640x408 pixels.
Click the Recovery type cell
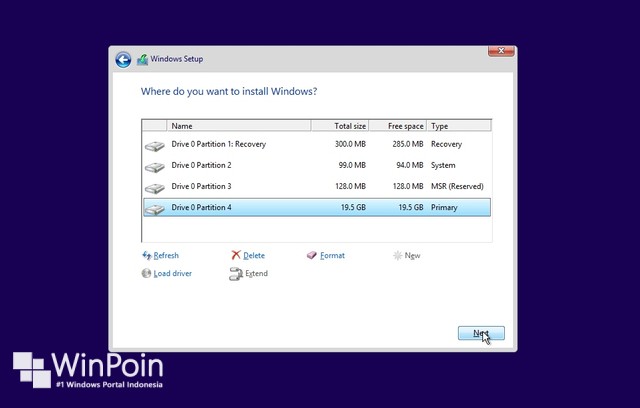[447, 144]
